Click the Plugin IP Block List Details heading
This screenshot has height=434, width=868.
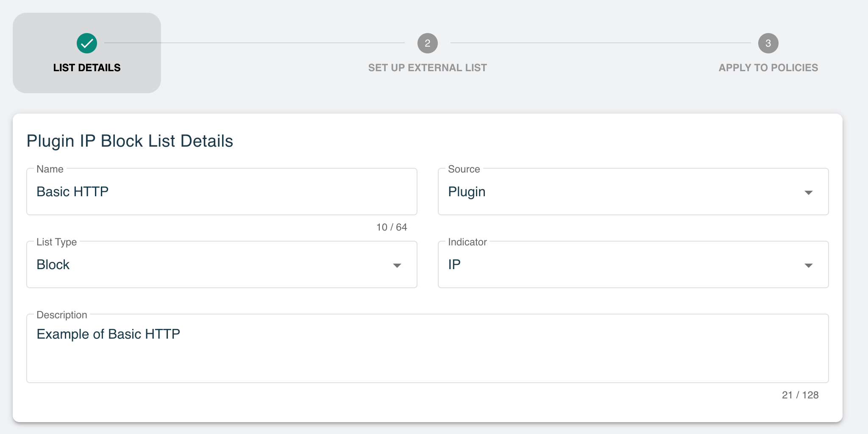point(130,141)
